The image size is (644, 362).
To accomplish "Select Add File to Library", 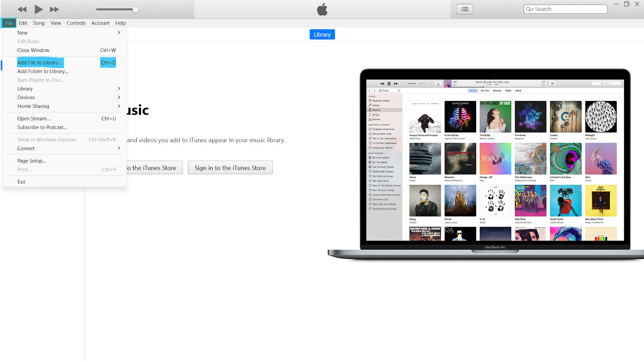I will click(x=40, y=63).
